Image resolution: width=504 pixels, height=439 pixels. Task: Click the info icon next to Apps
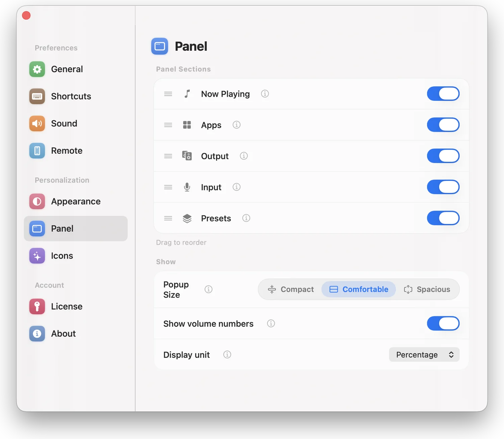pyautogui.click(x=237, y=125)
